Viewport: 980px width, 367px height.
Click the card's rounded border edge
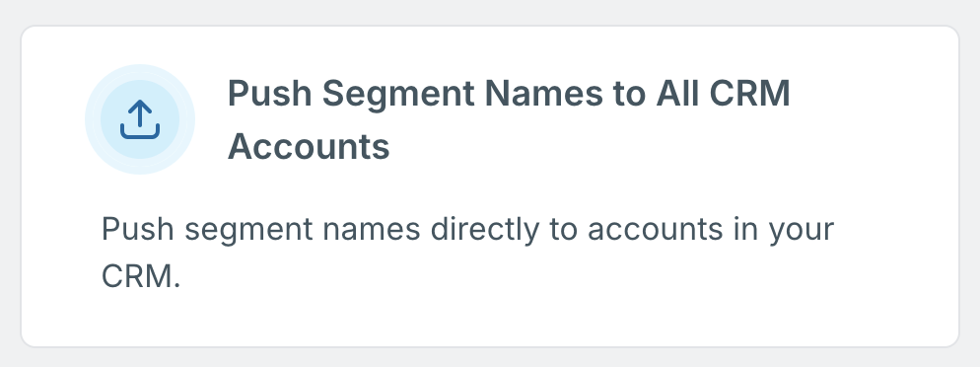tap(490, 27)
